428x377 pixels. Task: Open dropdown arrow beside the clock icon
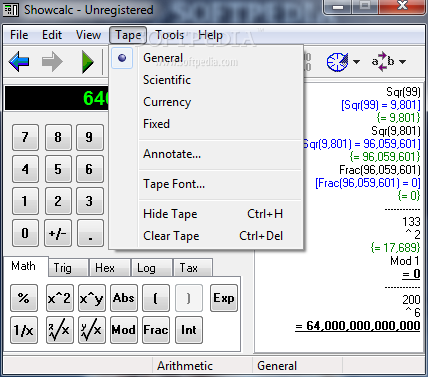click(356, 62)
